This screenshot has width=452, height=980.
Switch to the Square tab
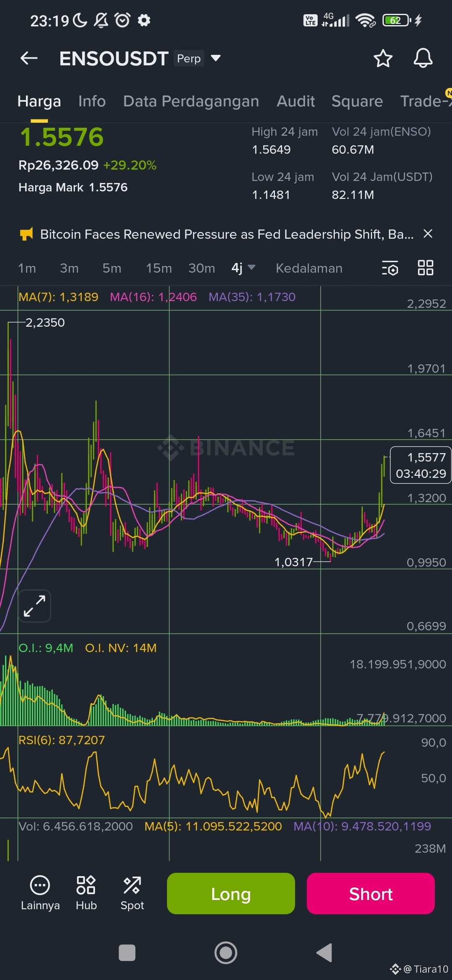(357, 101)
